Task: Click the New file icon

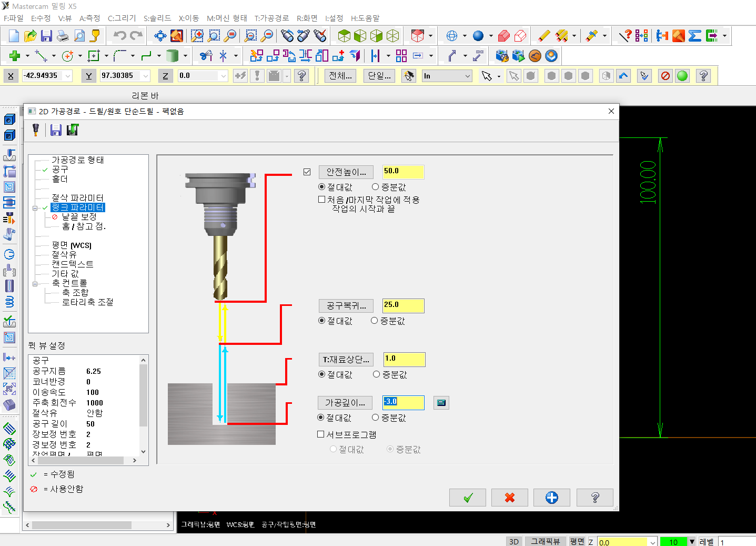Action: [x=14, y=36]
